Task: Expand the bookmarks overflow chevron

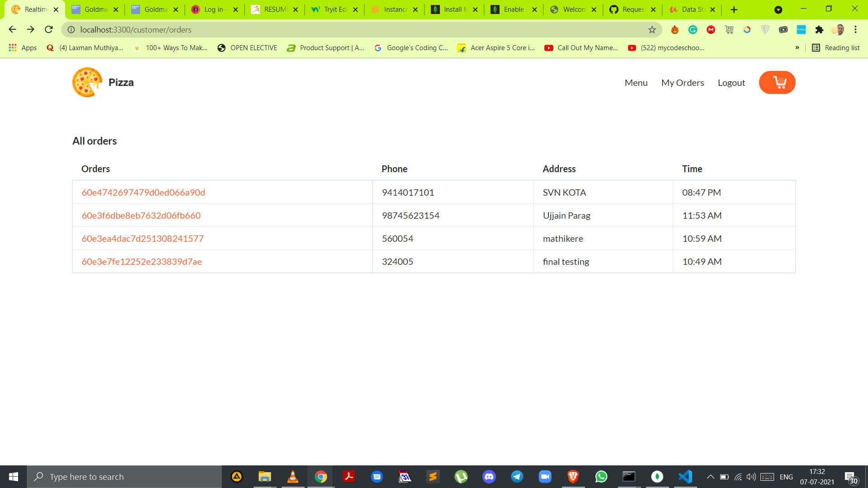Action: (797, 47)
